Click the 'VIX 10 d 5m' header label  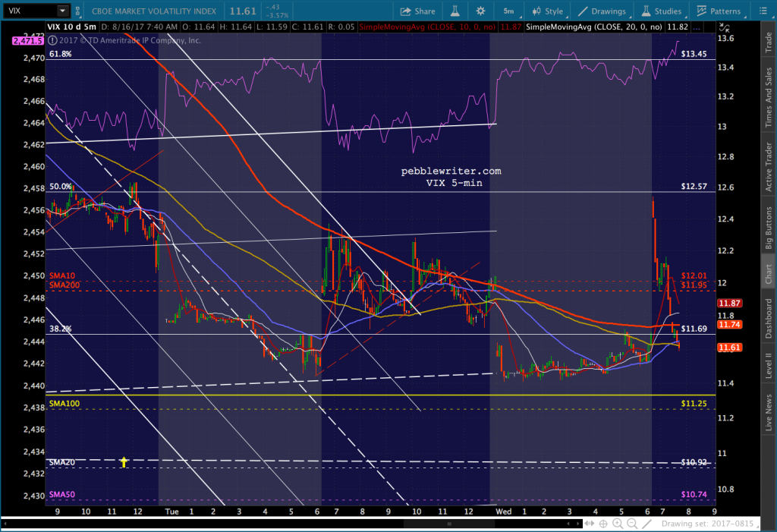[72, 27]
